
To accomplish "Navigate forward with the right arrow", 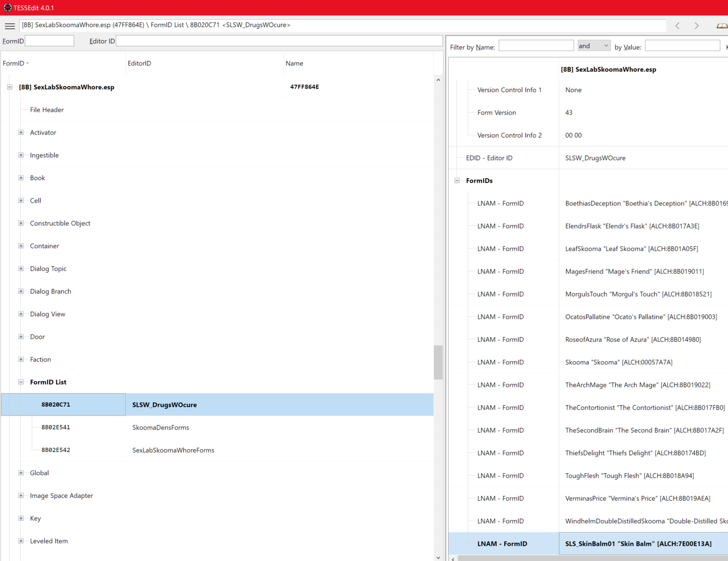I will pos(697,25).
